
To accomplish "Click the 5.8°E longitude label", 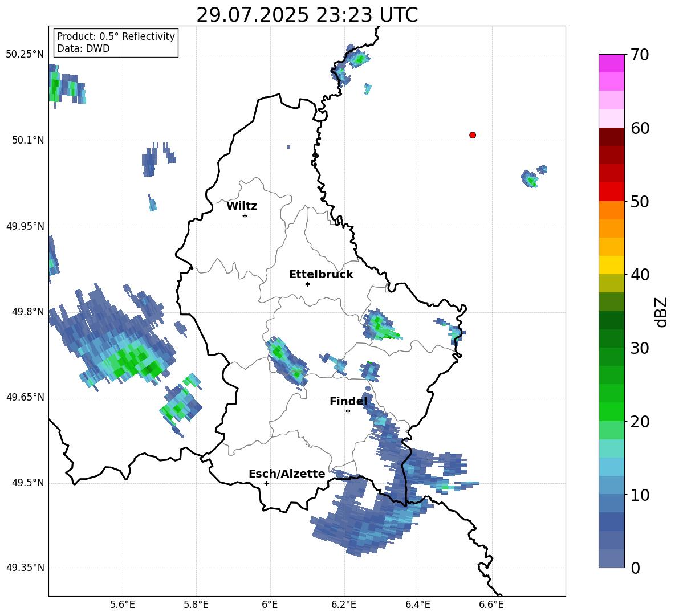I will coord(196,605).
